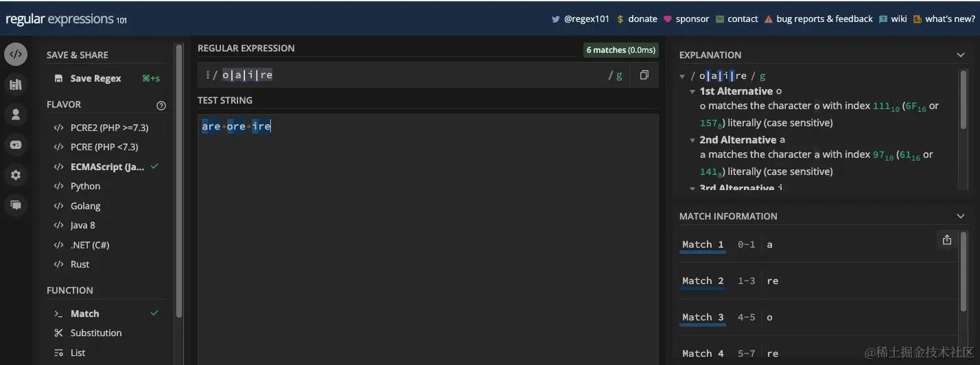980x365 pixels.
Task: Open bug reports & feedback link
Action: pyautogui.click(x=824, y=19)
